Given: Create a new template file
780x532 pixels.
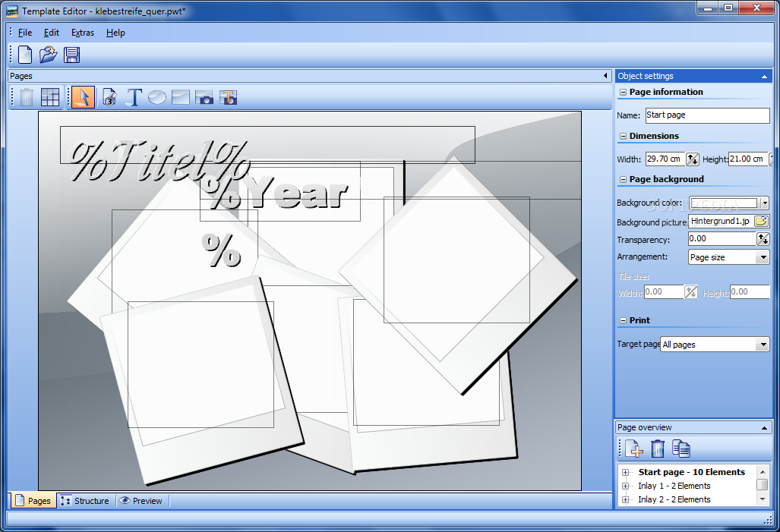Looking at the screenshot, I should click(25, 55).
